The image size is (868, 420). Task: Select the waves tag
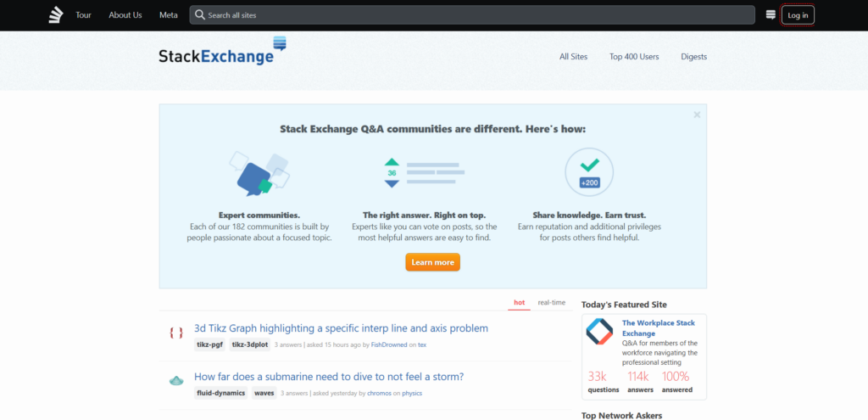tap(264, 394)
